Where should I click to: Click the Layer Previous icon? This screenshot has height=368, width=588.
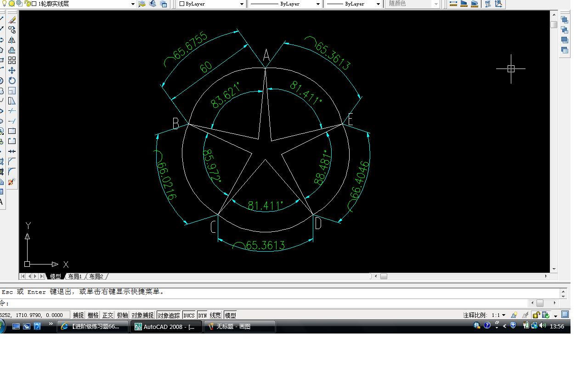pyautogui.click(x=153, y=4)
